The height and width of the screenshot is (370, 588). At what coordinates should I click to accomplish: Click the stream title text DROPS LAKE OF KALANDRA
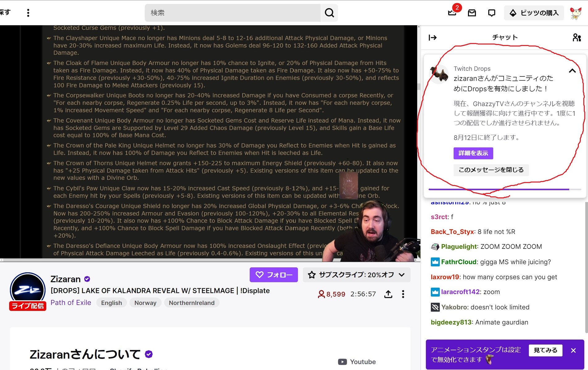(160, 291)
